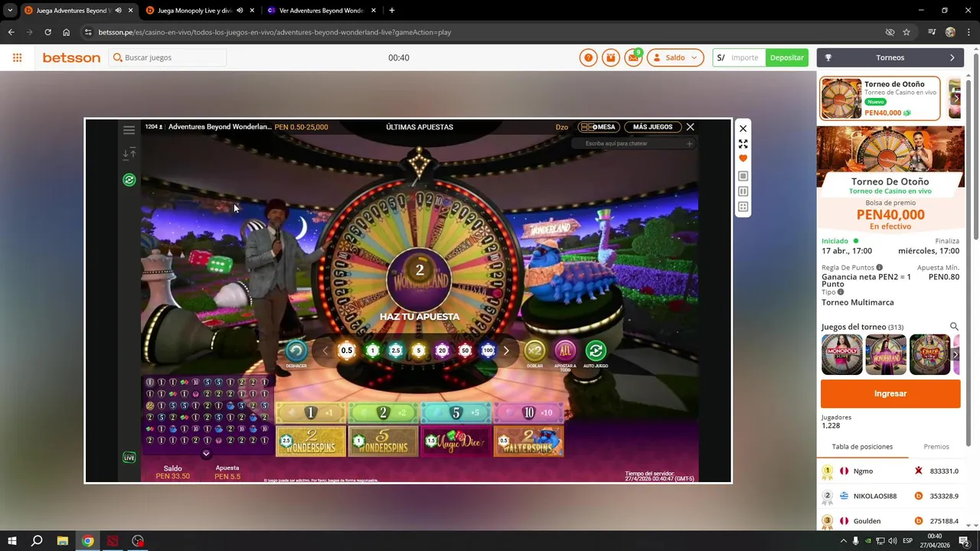
Task: Close the game with the X next to Más Juegos
Action: (x=690, y=127)
